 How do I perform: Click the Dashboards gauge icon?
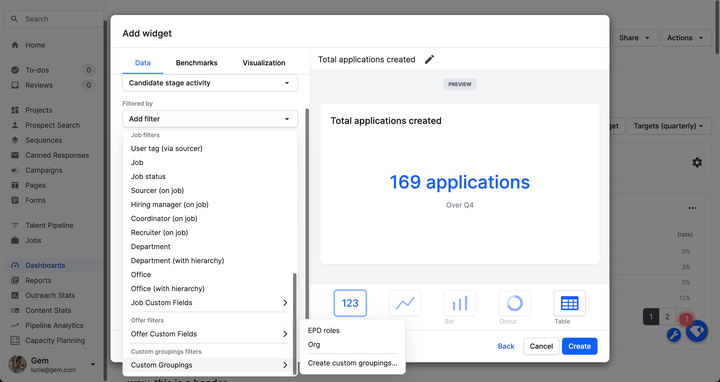tap(15, 265)
